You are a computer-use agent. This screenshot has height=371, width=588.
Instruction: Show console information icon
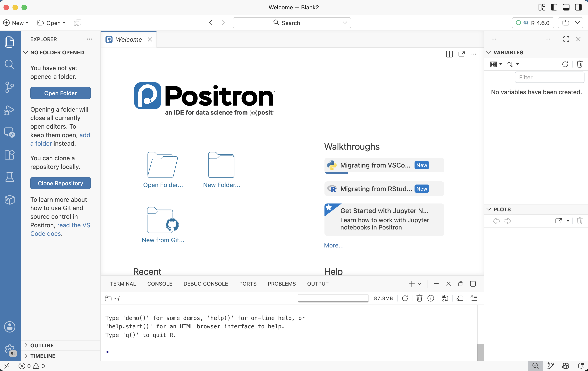(431, 298)
